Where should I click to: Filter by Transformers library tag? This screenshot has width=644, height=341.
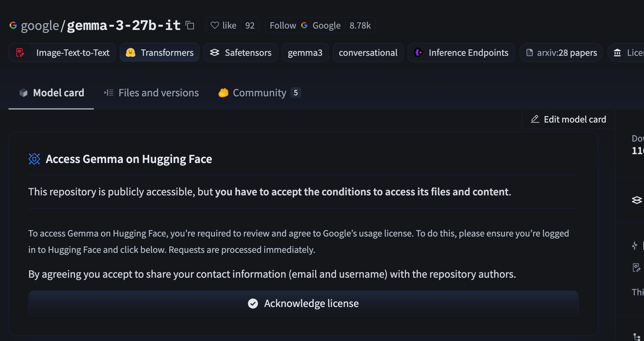pyautogui.click(x=159, y=52)
